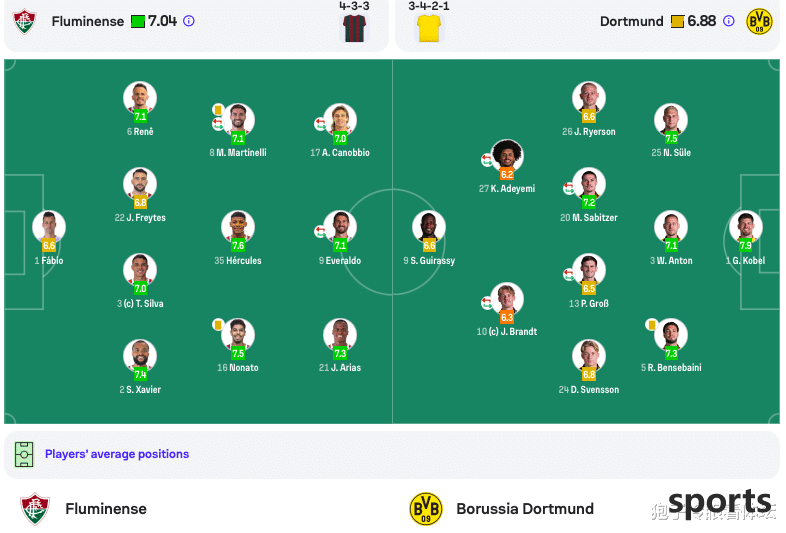This screenshot has width=786, height=533.
Task: Open Players' average positions link
Action: (117, 454)
